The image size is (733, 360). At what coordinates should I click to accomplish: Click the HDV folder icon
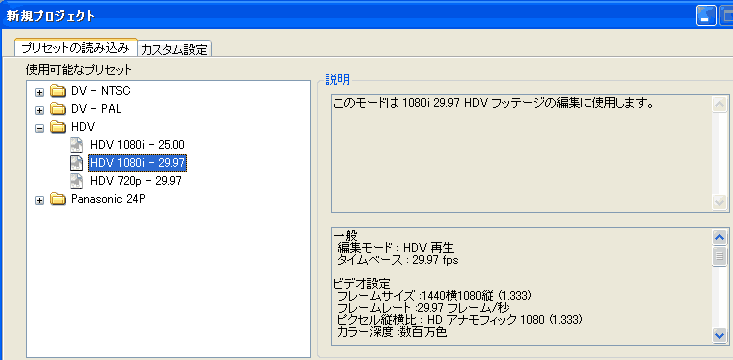click(x=58, y=127)
